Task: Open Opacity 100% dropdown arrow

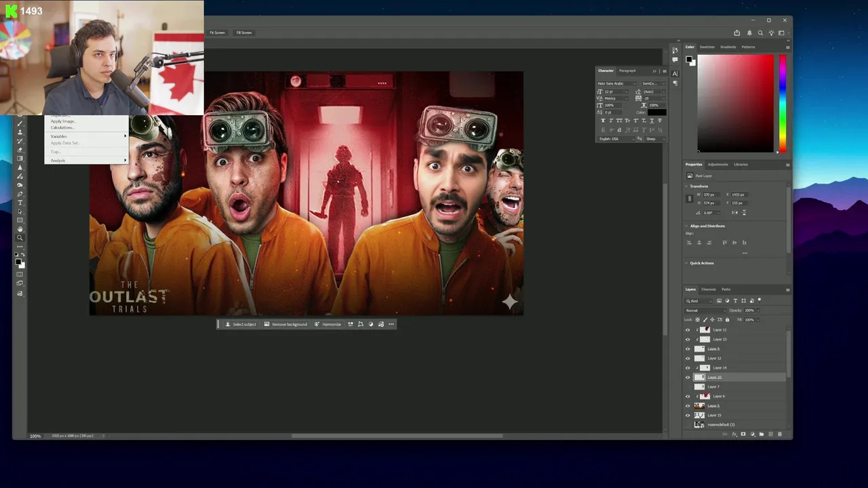Action: pyautogui.click(x=758, y=310)
